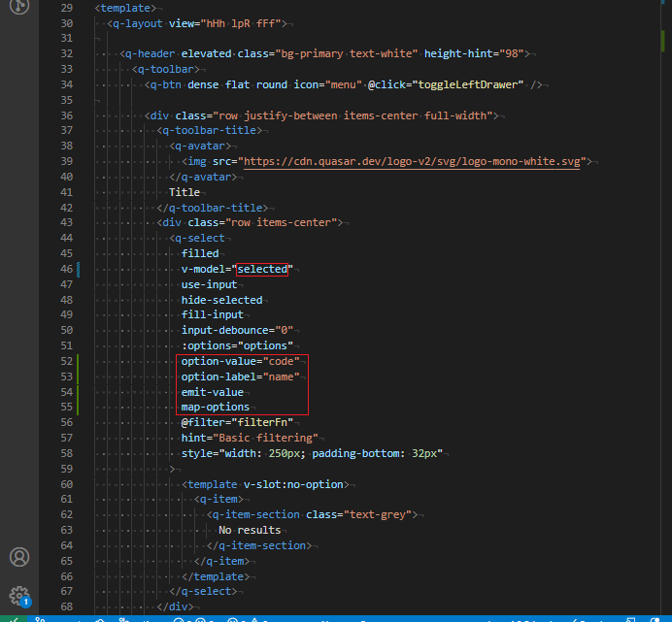
Task: Click the icon="menu" attribute
Action: click(x=327, y=84)
